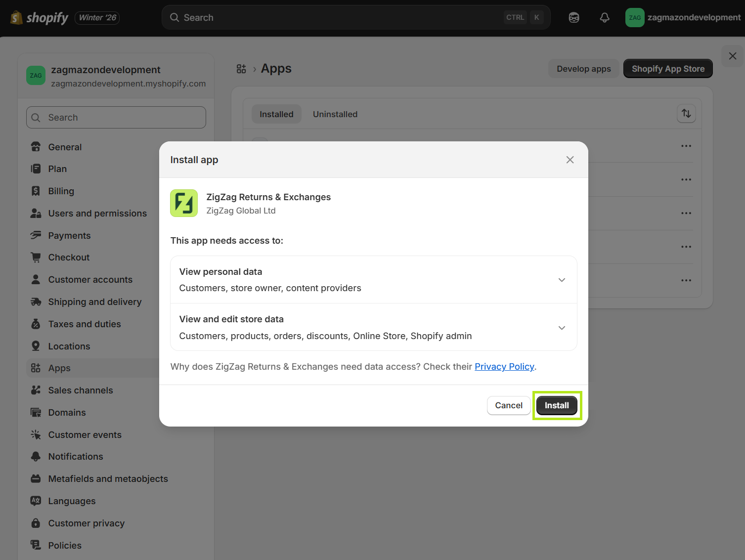
Task: Open Shipping and delivery from the sidebar
Action: click(x=94, y=302)
